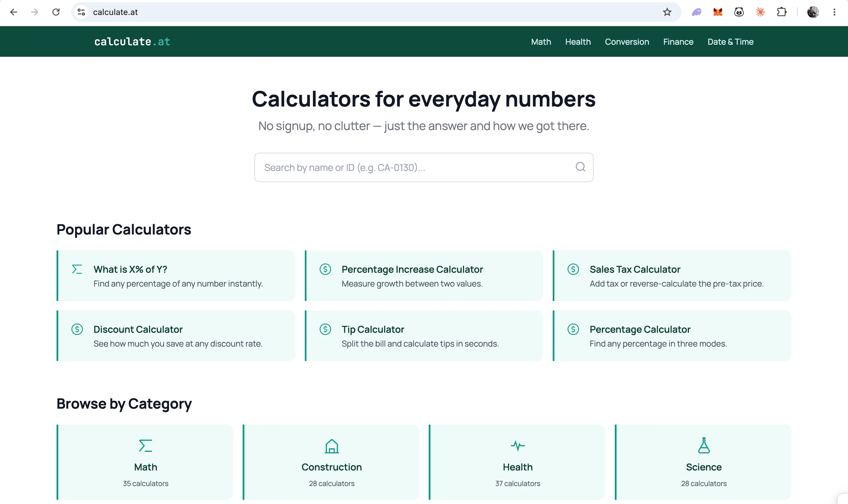Click 'Browse by Category' heading
Screen dimensions: 848x504
[124, 404]
